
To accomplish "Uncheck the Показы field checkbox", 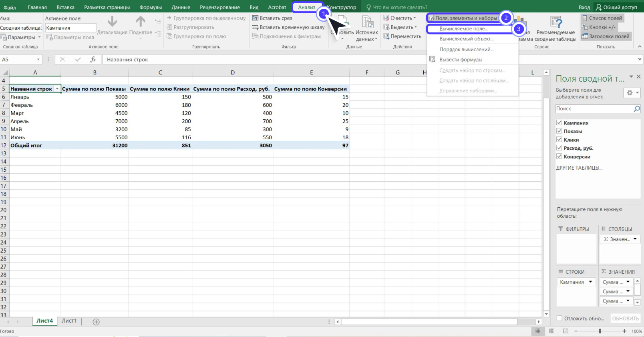I will pyautogui.click(x=559, y=131).
